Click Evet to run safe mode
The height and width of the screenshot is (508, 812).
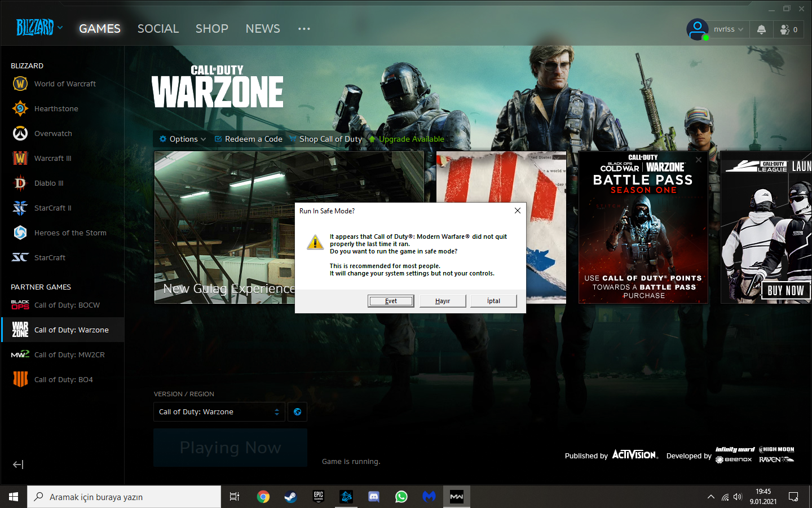coord(391,301)
